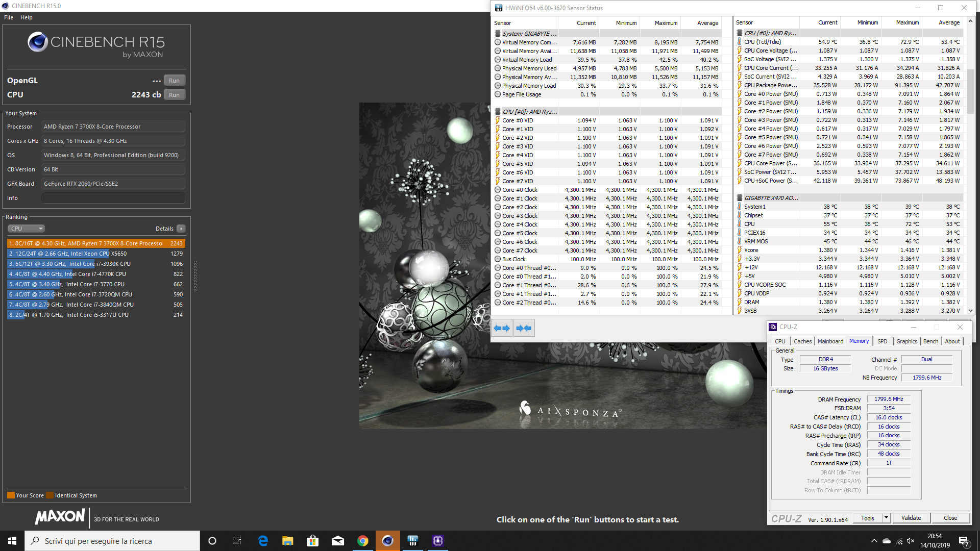Open Microsoft Store from the taskbar
The height and width of the screenshot is (551, 980).
pyautogui.click(x=312, y=541)
